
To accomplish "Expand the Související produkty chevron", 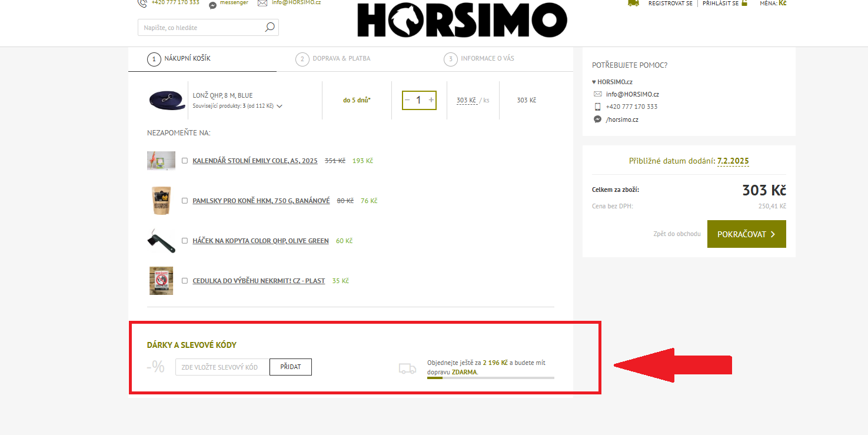I will [x=279, y=107].
